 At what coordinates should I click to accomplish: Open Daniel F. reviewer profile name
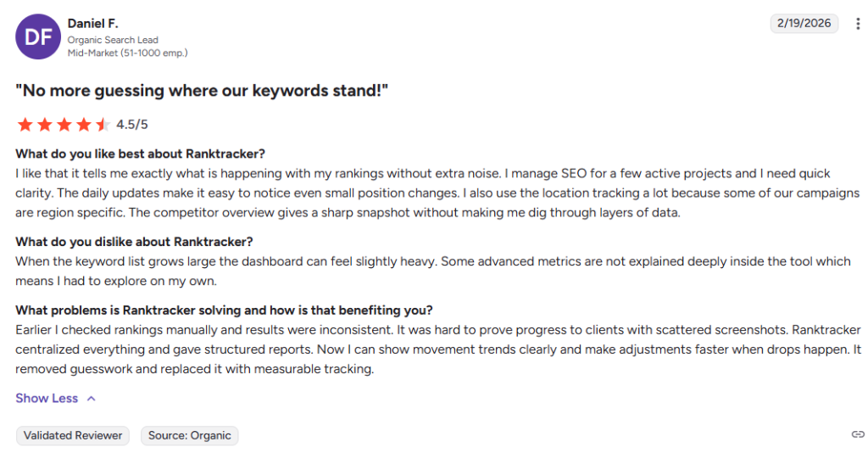92,23
